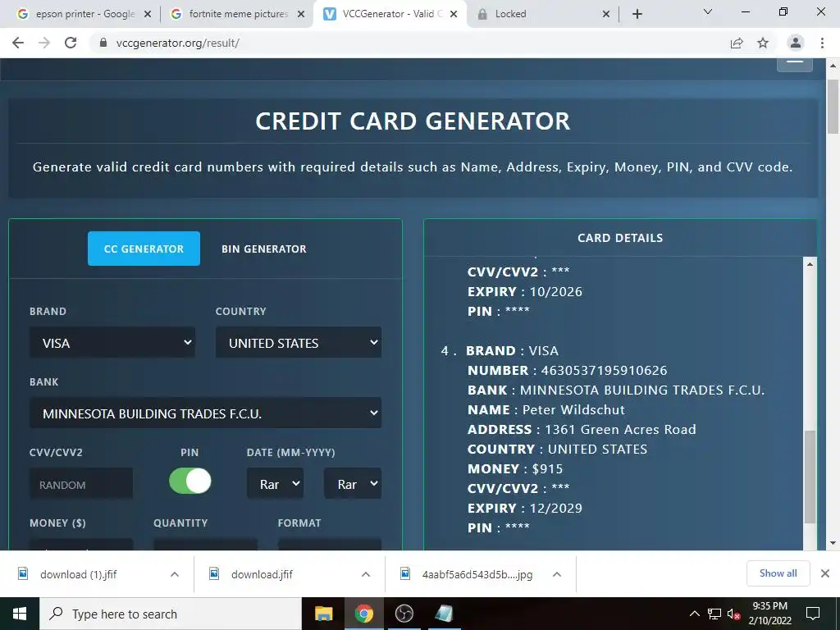Click the browser back arrow
Screen dimensions: 840x630
(18, 43)
